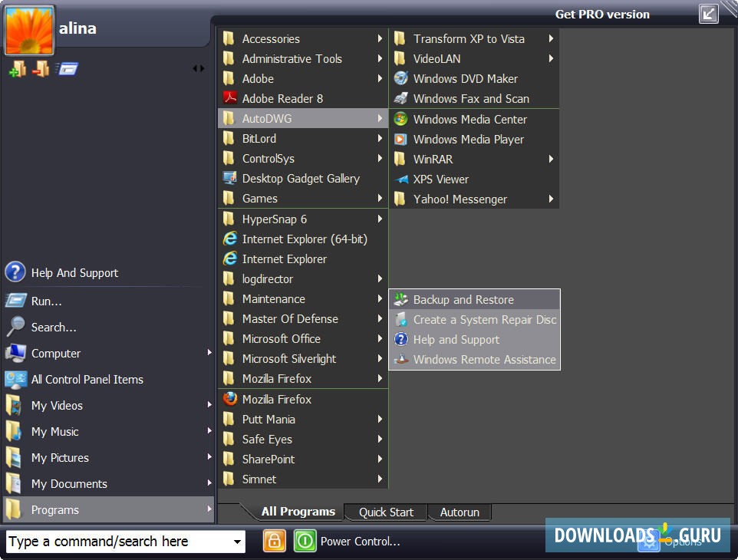This screenshot has width=738, height=560.
Task: Open the VideoLAN folder entry
Action: (x=474, y=58)
